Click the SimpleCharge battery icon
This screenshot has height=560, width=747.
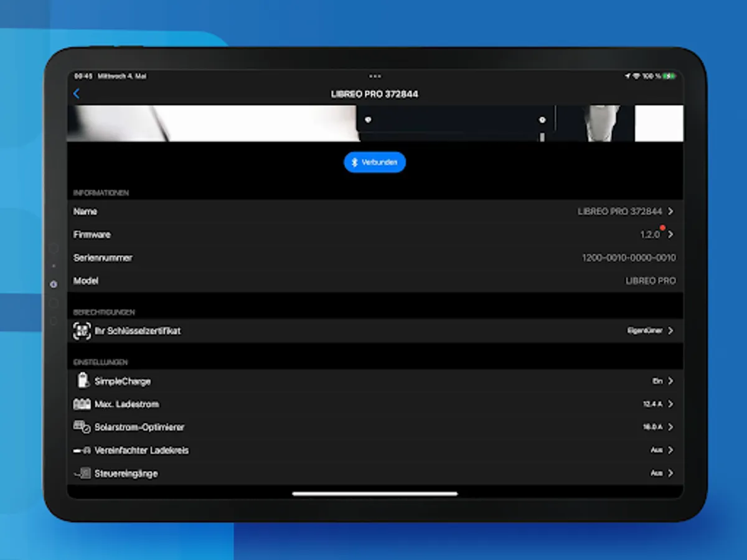83,381
